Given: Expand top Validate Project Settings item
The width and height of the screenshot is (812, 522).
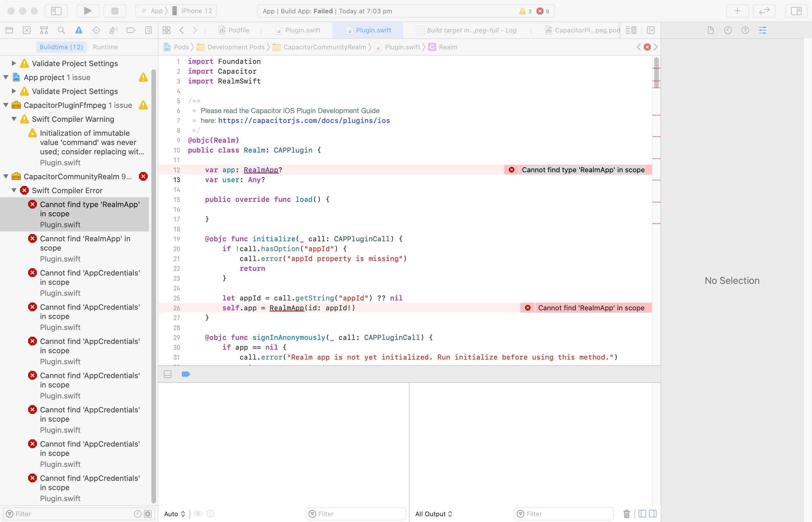Looking at the screenshot, I should click(14, 63).
